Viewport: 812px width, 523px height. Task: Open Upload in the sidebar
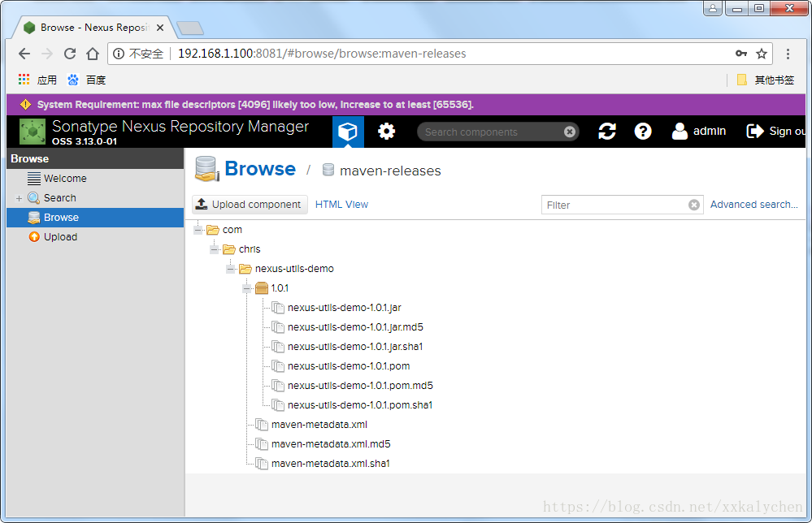click(x=60, y=237)
